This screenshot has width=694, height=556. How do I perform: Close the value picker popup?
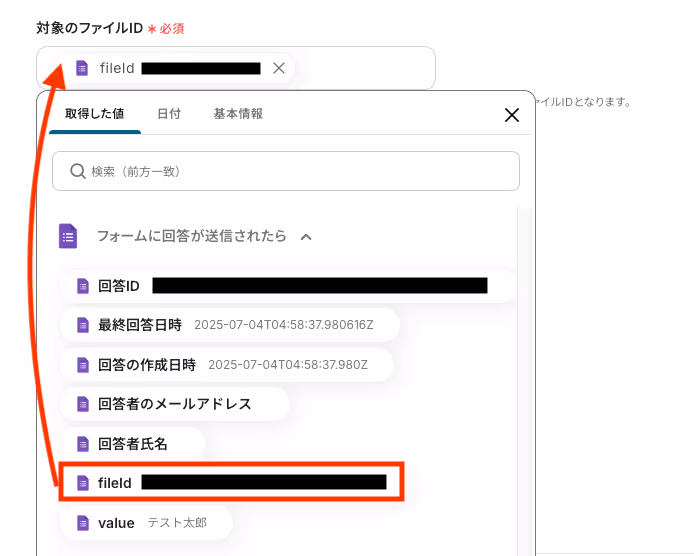click(512, 115)
